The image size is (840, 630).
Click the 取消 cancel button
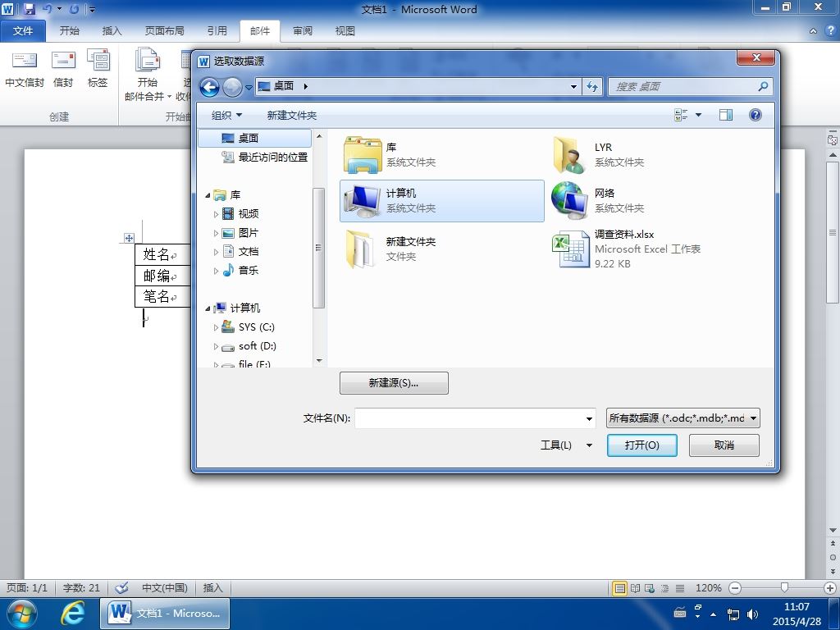(724, 445)
